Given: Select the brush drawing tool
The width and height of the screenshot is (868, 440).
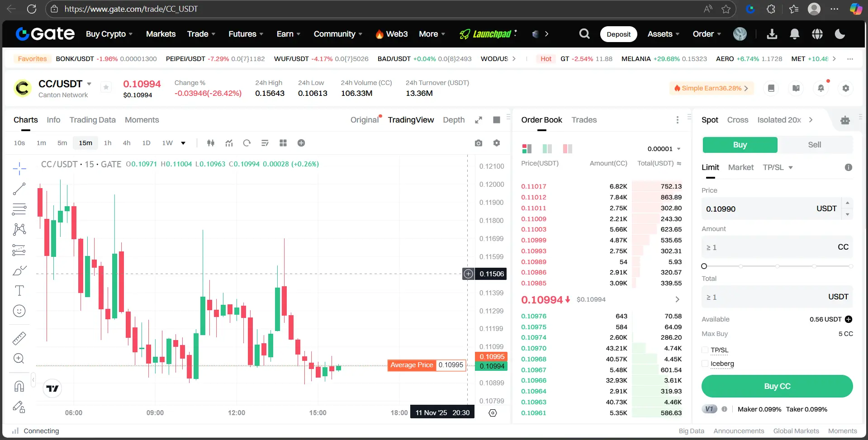Looking at the screenshot, I should (19, 270).
